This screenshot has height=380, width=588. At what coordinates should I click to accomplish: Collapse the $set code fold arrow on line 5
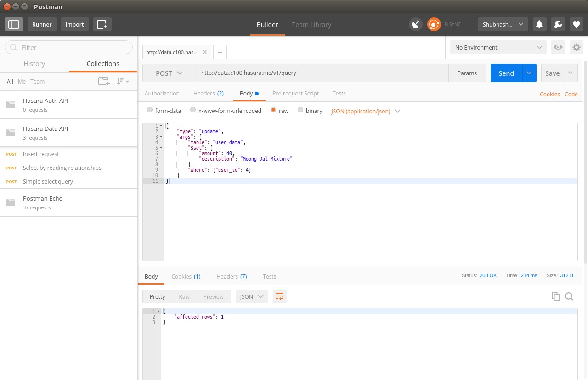[161, 148]
